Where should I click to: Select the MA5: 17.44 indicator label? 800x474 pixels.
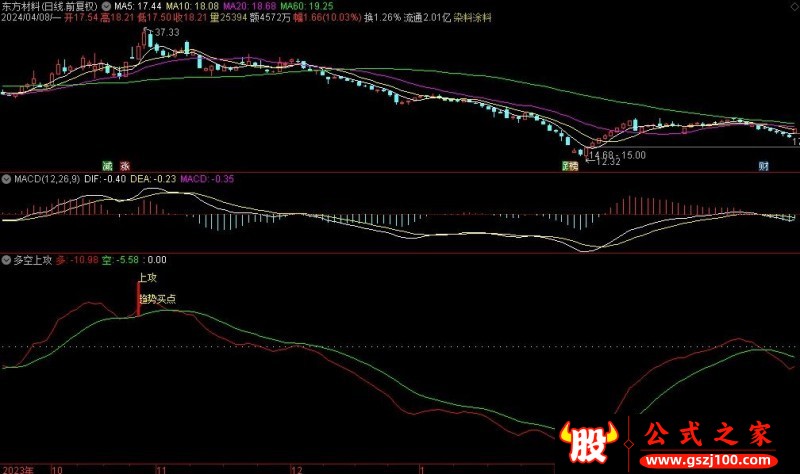click(138, 7)
